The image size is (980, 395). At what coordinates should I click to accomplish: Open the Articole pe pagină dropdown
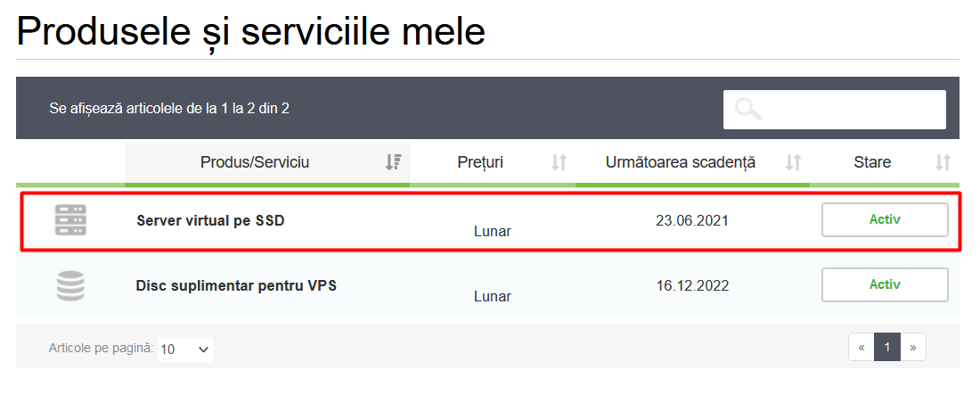click(x=186, y=349)
